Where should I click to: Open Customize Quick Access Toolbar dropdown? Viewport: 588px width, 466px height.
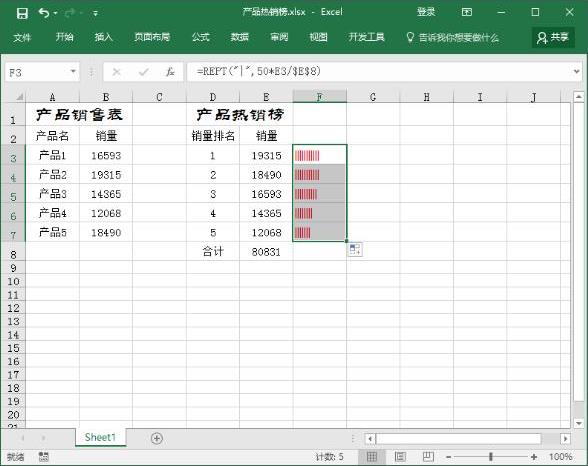pyautogui.click(x=96, y=13)
